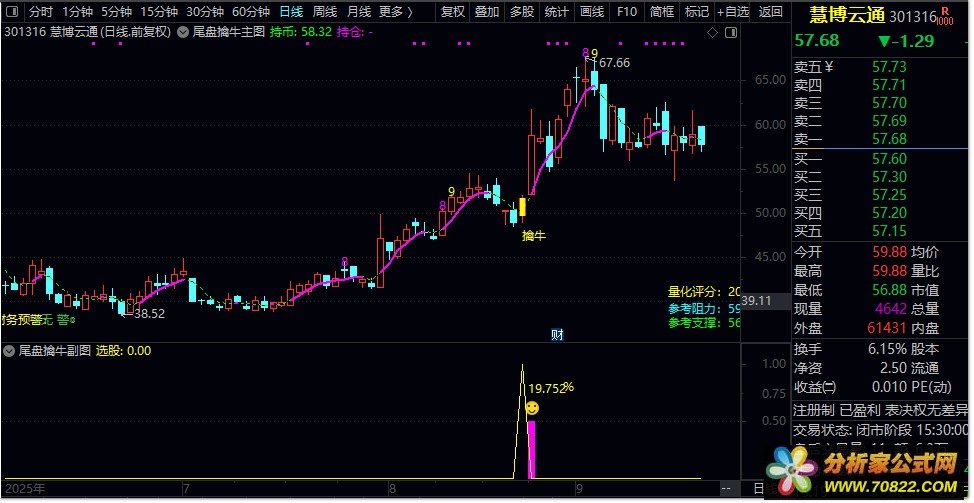Viewport: 974px width, 503px height.
Task: Click the 擒牛 signal label
Action: (534, 236)
